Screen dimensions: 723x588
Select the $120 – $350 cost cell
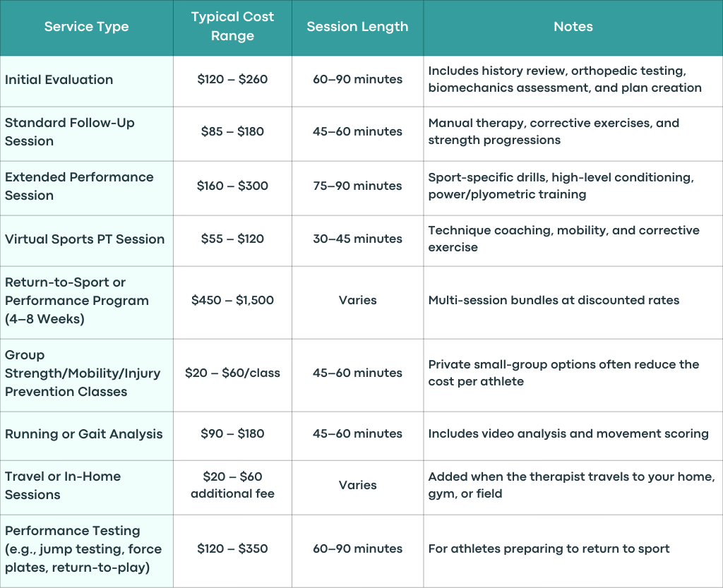pyautogui.click(x=232, y=551)
